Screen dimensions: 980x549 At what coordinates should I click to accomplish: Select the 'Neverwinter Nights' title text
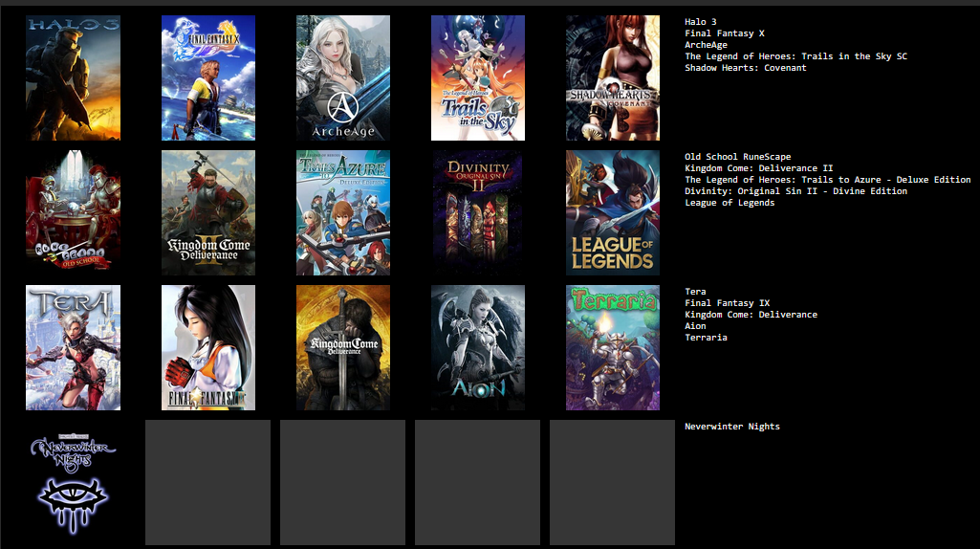point(731,427)
